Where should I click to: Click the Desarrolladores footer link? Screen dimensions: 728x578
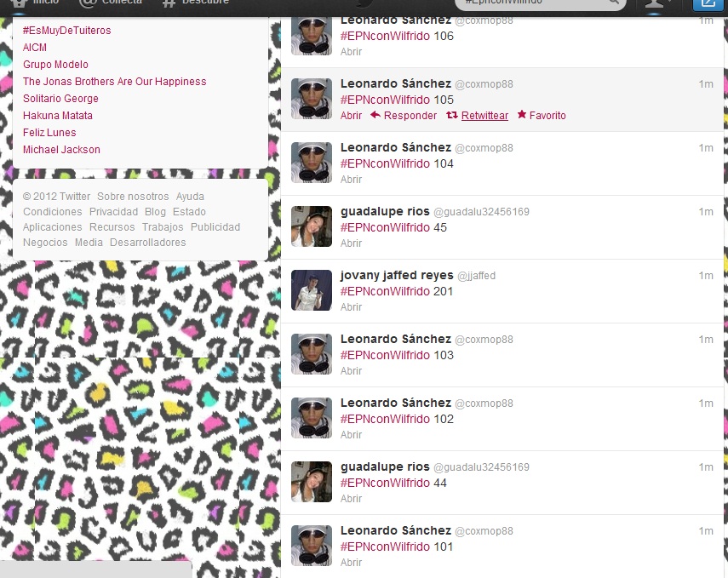tap(147, 243)
